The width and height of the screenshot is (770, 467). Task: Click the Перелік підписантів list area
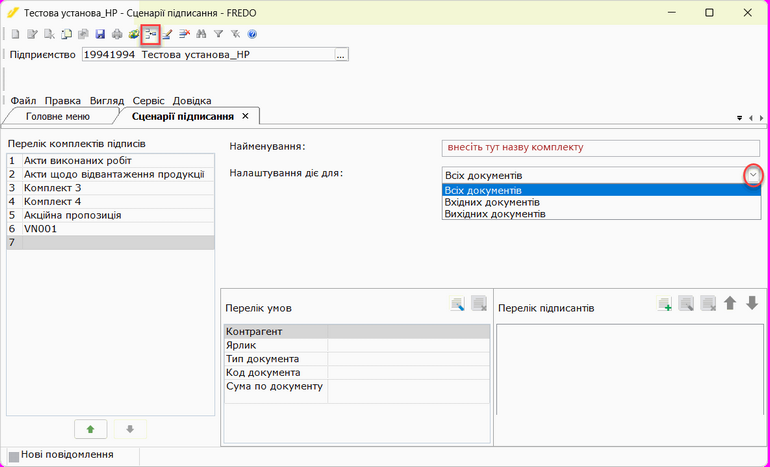click(630, 369)
